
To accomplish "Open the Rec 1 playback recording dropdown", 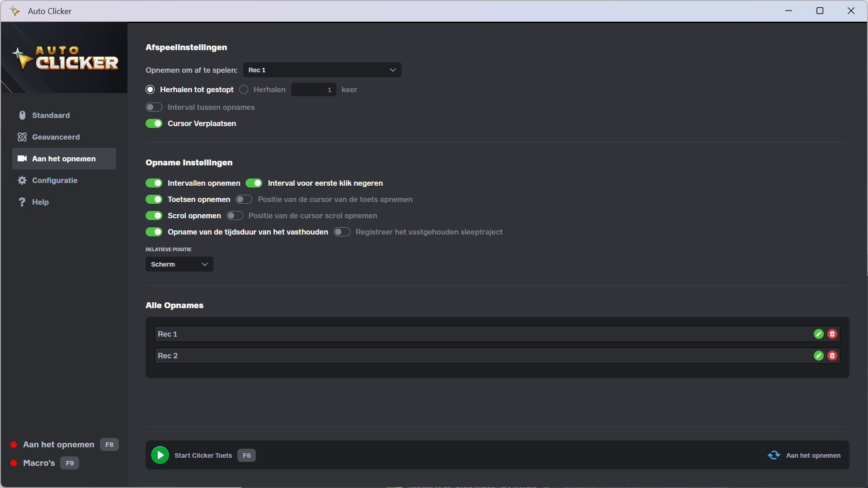I will click(322, 70).
